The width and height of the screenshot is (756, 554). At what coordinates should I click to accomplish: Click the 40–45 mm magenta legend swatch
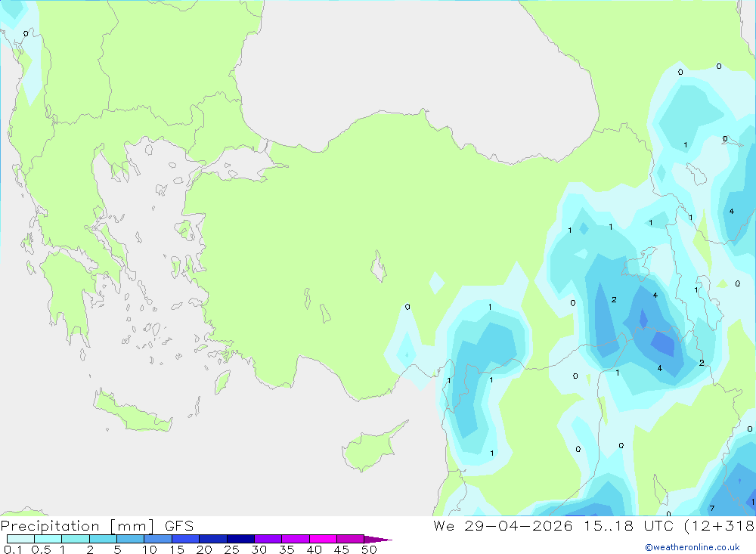(x=323, y=539)
